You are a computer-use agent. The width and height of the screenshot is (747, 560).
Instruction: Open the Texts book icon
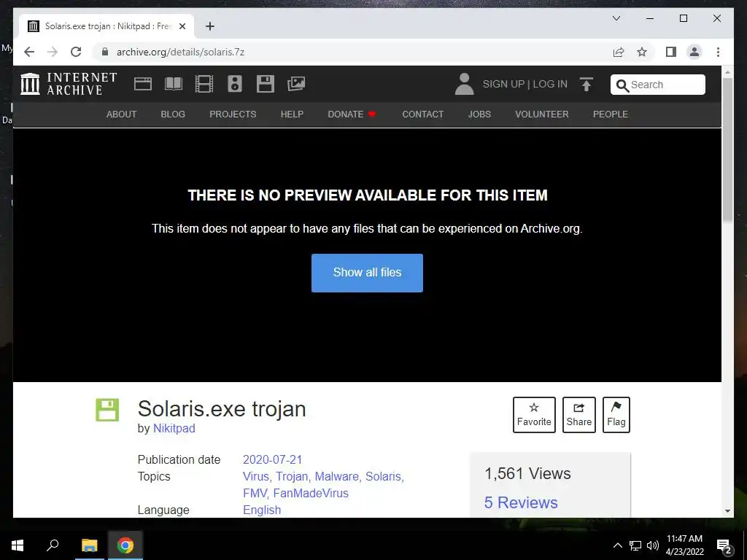pos(174,84)
